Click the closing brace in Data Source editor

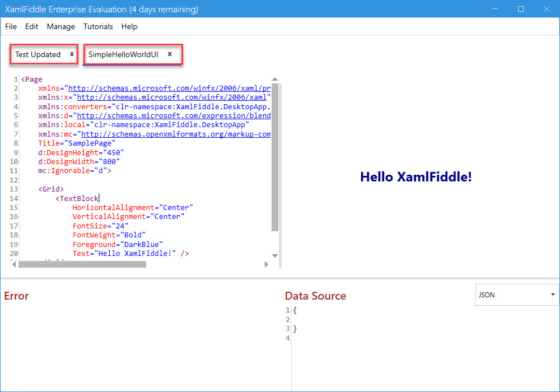point(295,329)
